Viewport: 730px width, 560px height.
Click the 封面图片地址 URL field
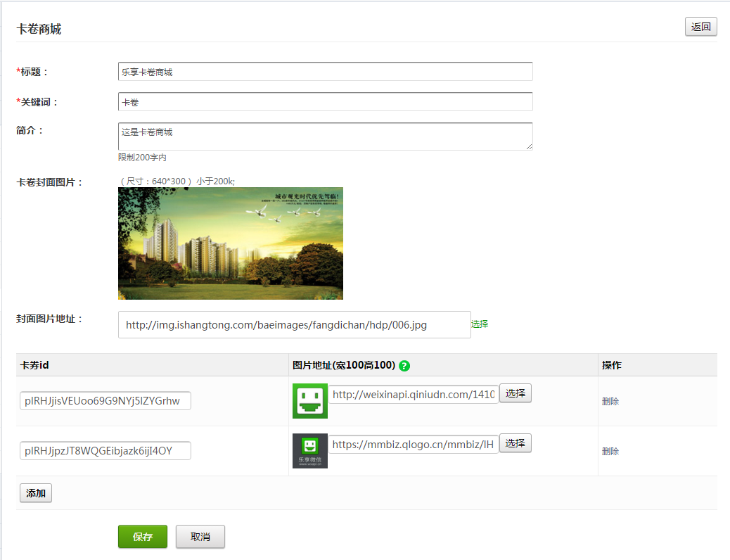pyautogui.click(x=294, y=325)
